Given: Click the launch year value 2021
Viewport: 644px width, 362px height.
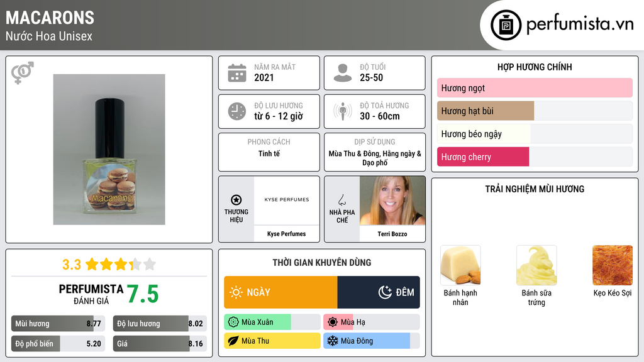Looking at the screenshot, I should coord(264,77).
